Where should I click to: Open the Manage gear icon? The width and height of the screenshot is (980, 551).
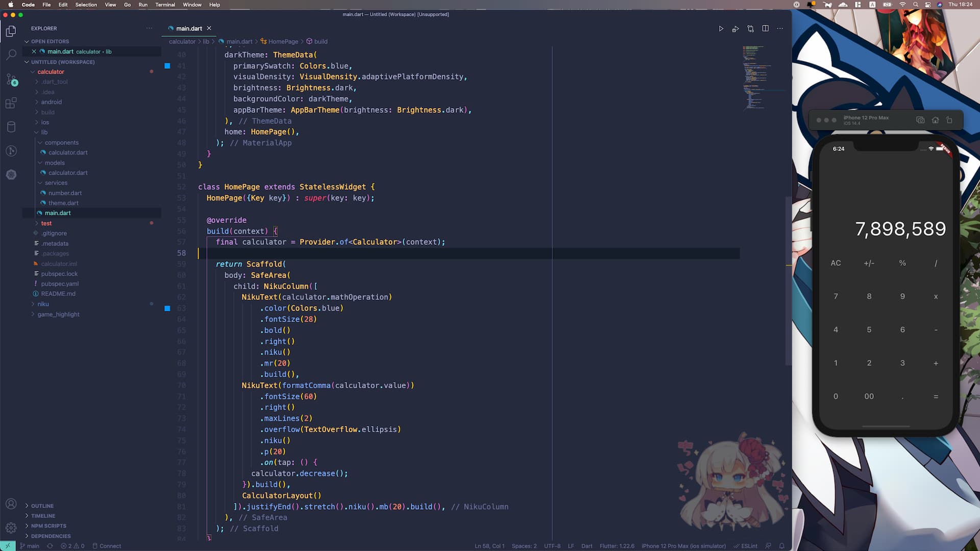click(11, 528)
